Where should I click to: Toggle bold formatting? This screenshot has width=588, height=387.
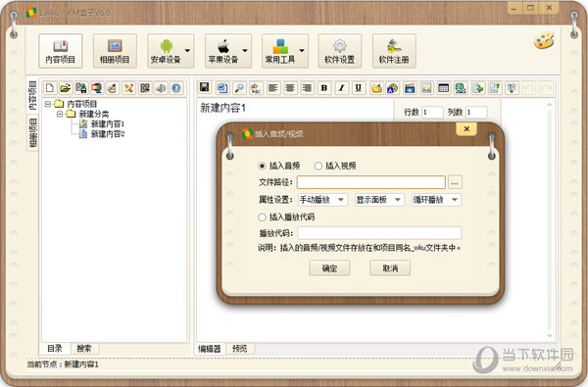[324, 88]
